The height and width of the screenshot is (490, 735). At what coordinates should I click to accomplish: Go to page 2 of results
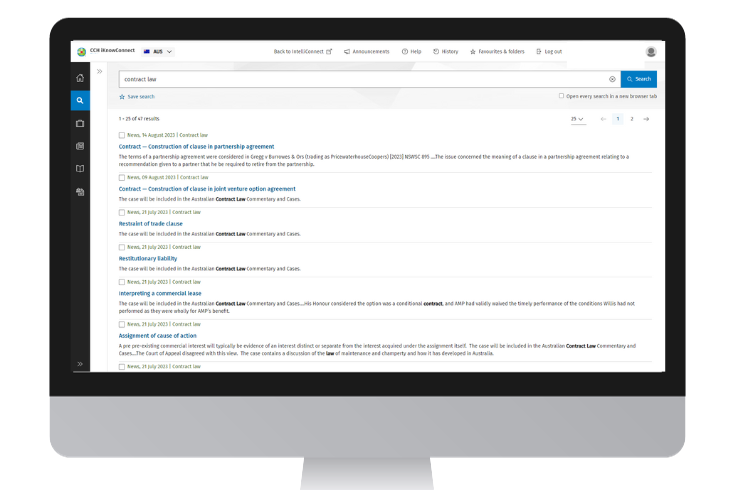pyautogui.click(x=631, y=119)
